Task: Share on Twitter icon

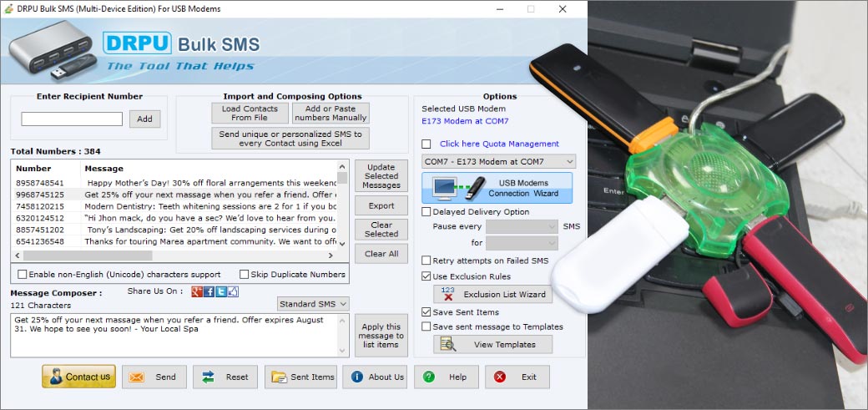Action: (221, 291)
